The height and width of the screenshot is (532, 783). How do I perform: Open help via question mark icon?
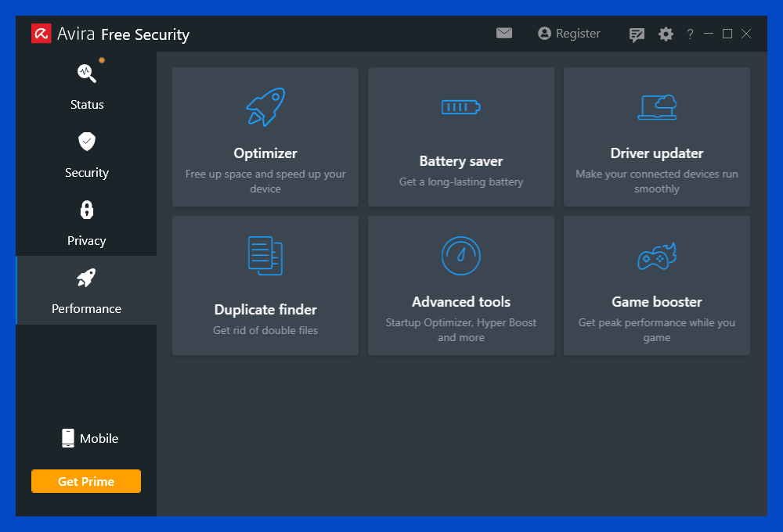point(690,34)
